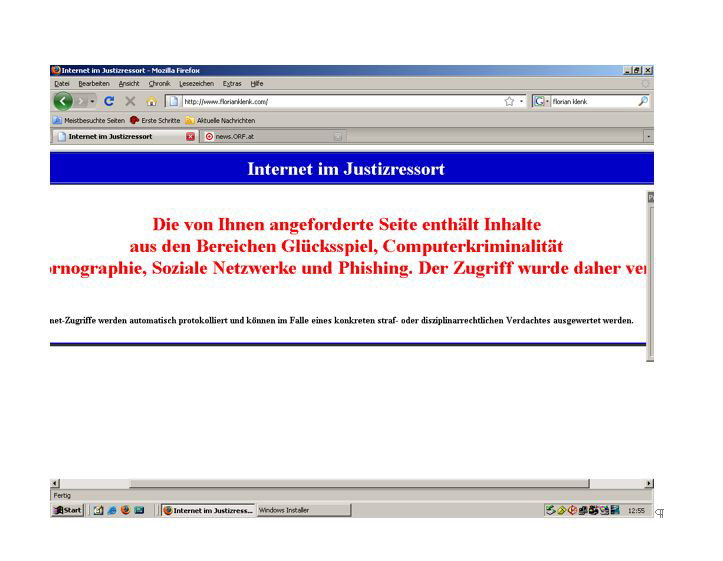This screenshot has width=723, height=561.
Task: Click the address bar URL field
Action: click(x=340, y=101)
